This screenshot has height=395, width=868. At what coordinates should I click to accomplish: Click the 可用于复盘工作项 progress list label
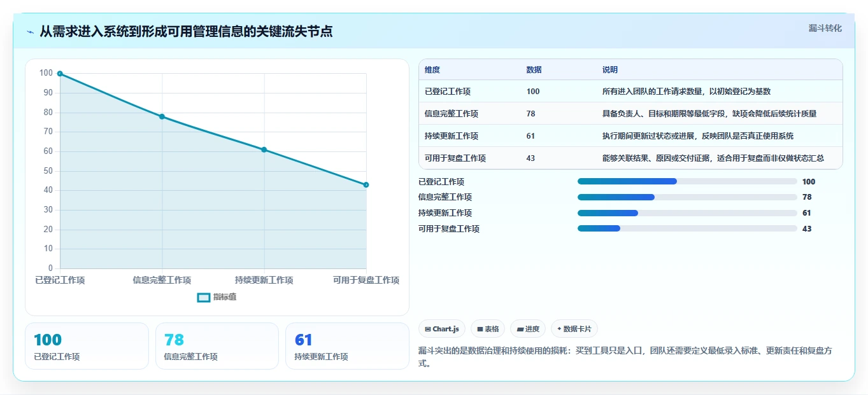pos(449,228)
